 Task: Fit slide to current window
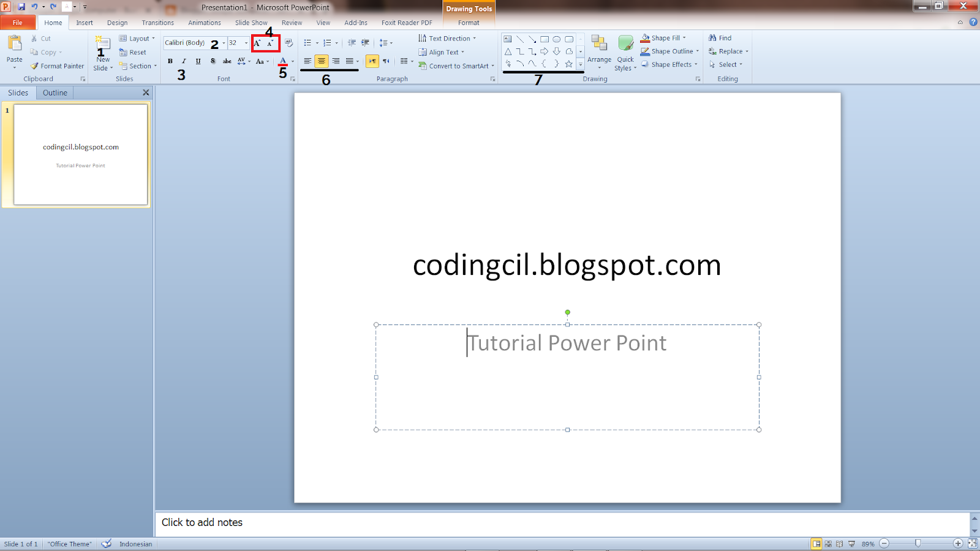pos(972,544)
